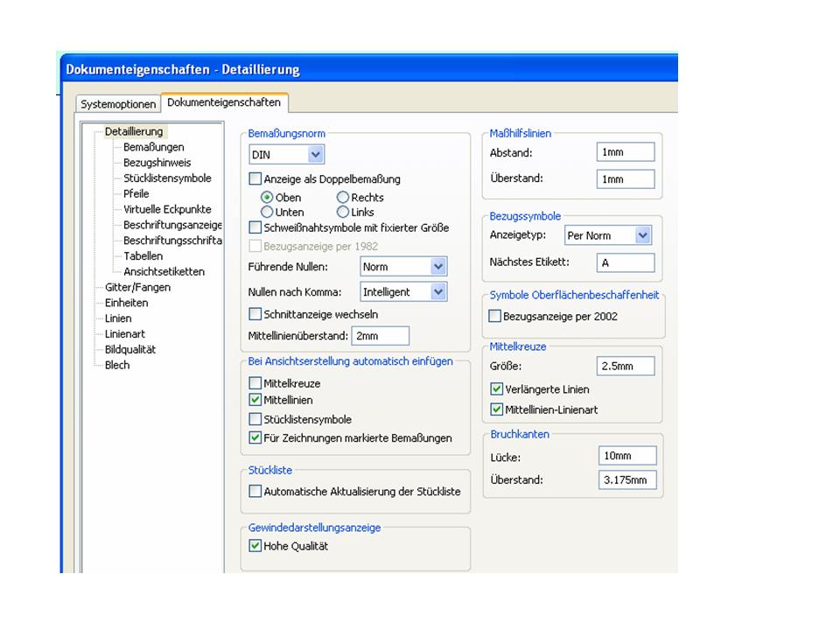Toggle Für Zeichnungen markierte Bemaßungen
The image size is (840, 630).
tap(255, 437)
